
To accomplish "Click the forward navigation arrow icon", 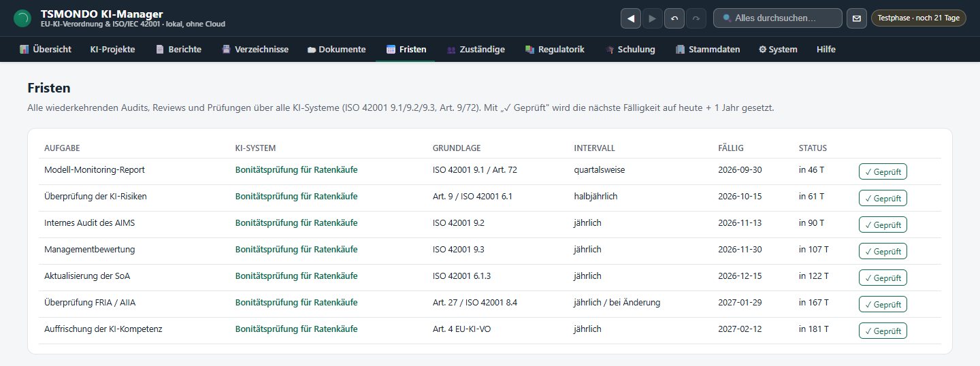I will tap(652, 18).
